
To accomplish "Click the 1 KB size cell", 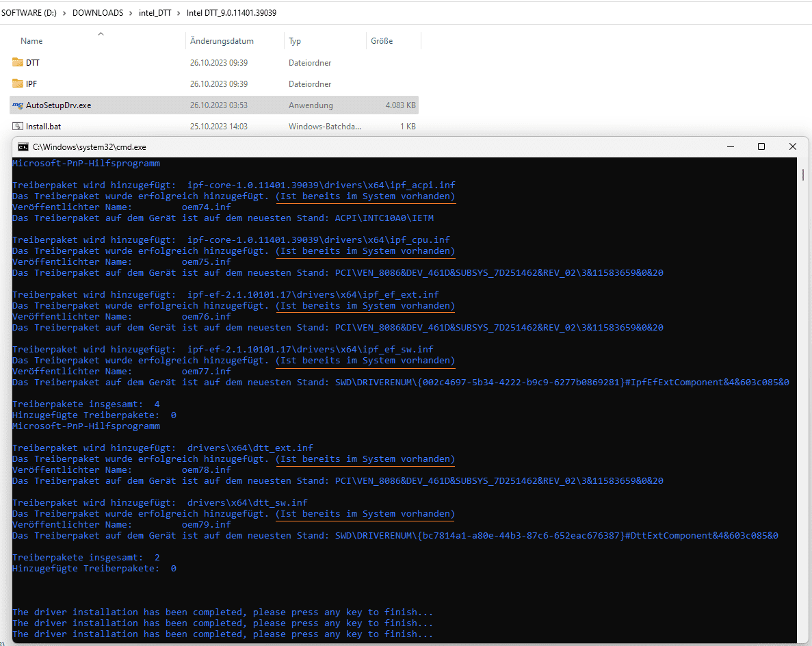I will [408, 127].
